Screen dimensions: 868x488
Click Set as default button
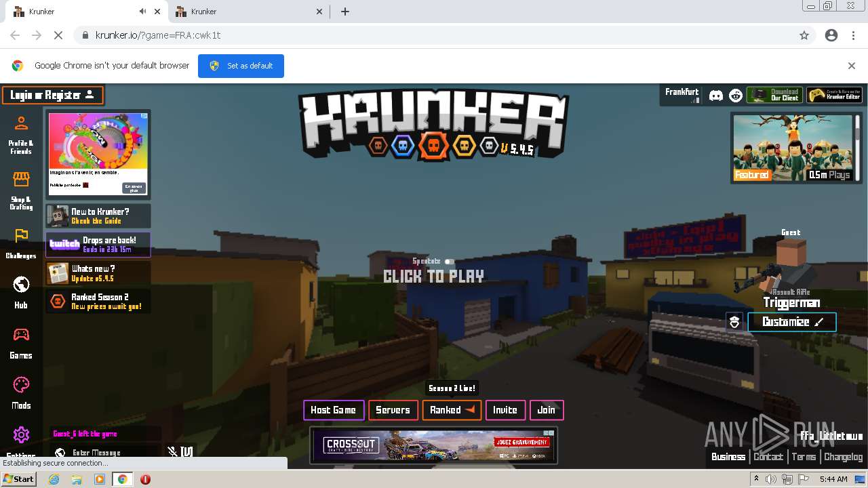point(241,66)
